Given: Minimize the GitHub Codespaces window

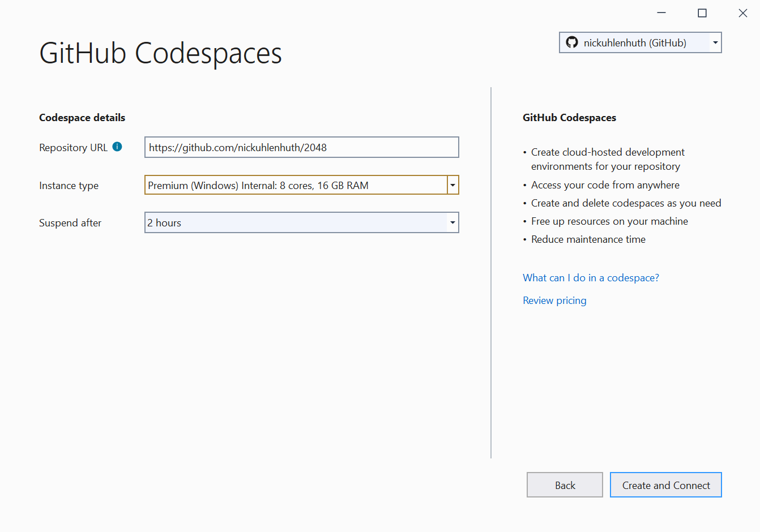Looking at the screenshot, I should [x=661, y=13].
